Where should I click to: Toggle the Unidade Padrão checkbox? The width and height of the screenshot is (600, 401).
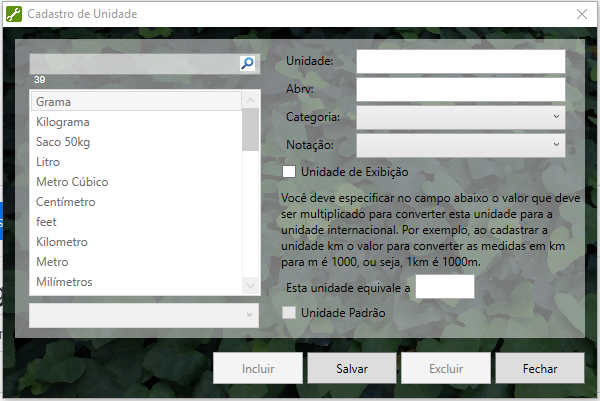point(290,313)
